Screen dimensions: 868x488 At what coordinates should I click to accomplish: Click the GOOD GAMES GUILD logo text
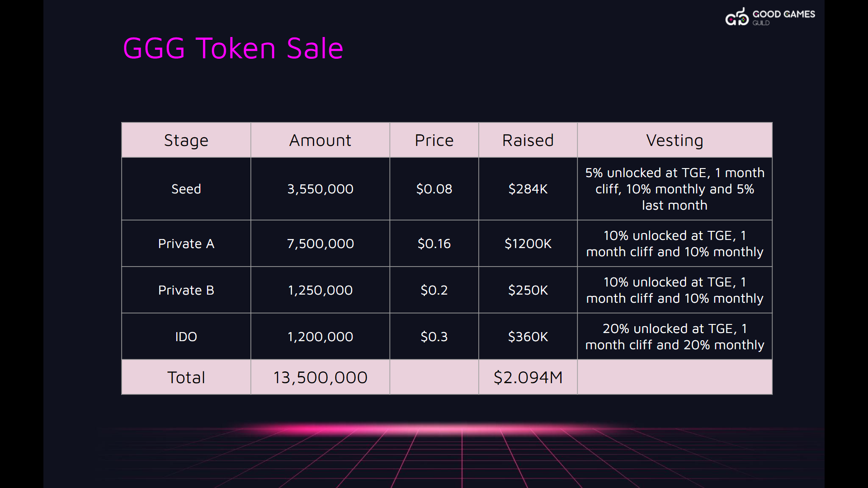click(x=783, y=17)
